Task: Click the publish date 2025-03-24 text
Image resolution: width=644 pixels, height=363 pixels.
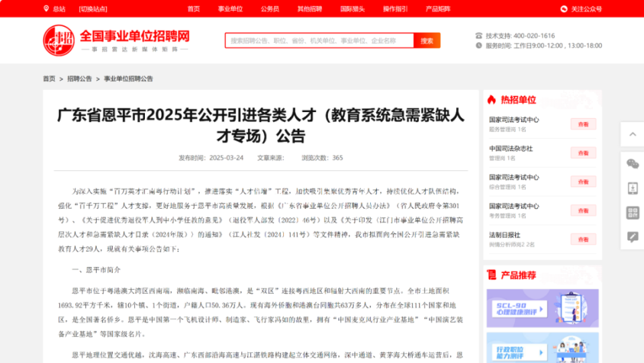Action: [x=226, y=158]
